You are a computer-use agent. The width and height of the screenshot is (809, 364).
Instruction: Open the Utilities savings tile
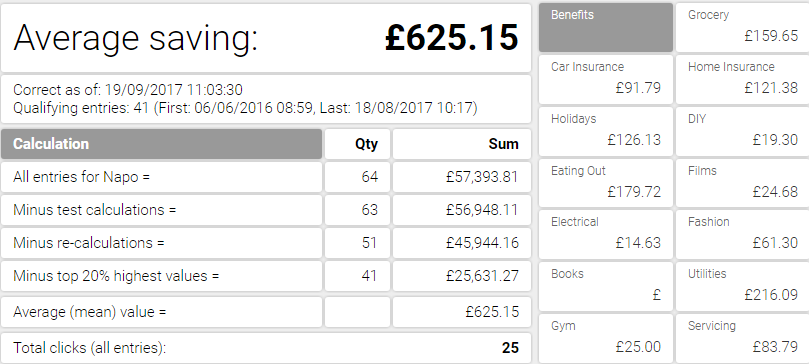point(742,287)
